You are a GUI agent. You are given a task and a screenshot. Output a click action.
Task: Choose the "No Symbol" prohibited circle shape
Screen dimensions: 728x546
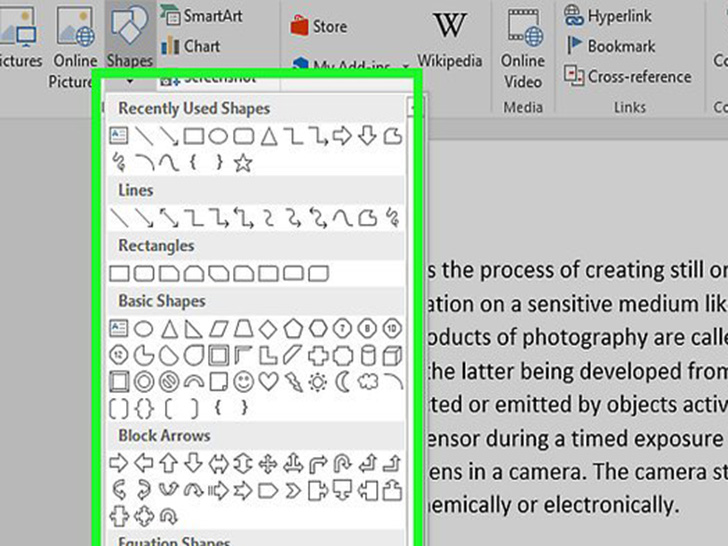point(169,381)
